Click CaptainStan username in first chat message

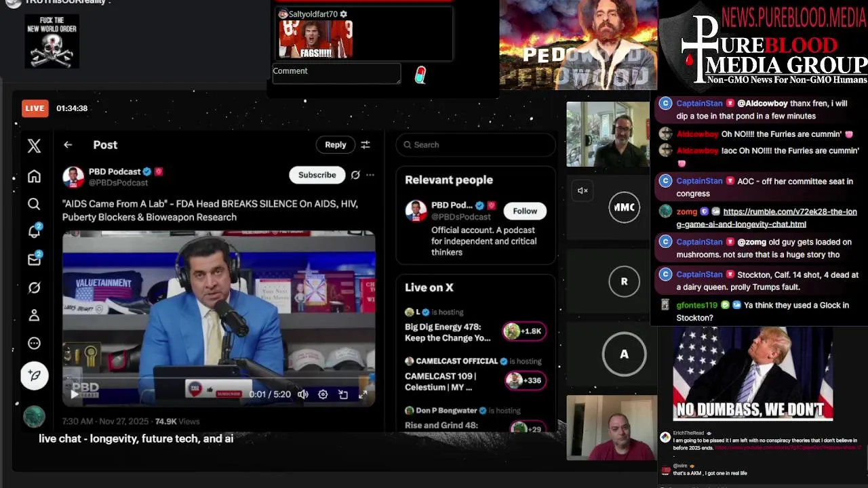coord(699,103)
